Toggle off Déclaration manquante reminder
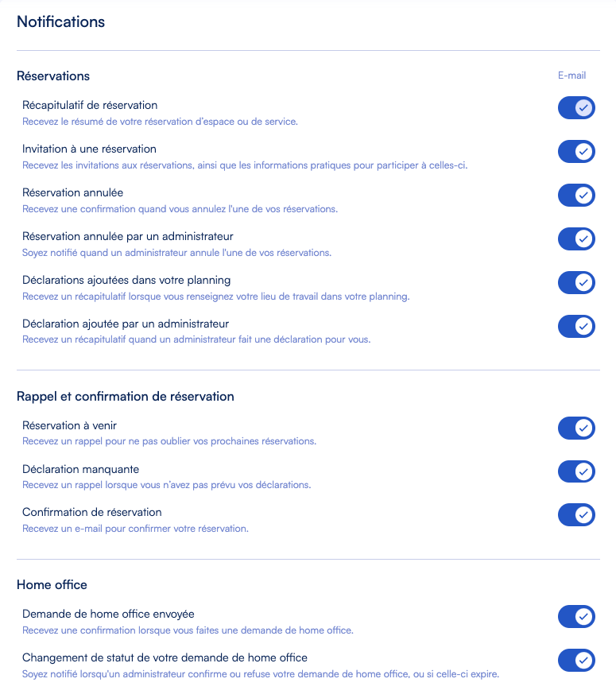The height and width of the screenshot is (698, 616). [x=576, y=471]
